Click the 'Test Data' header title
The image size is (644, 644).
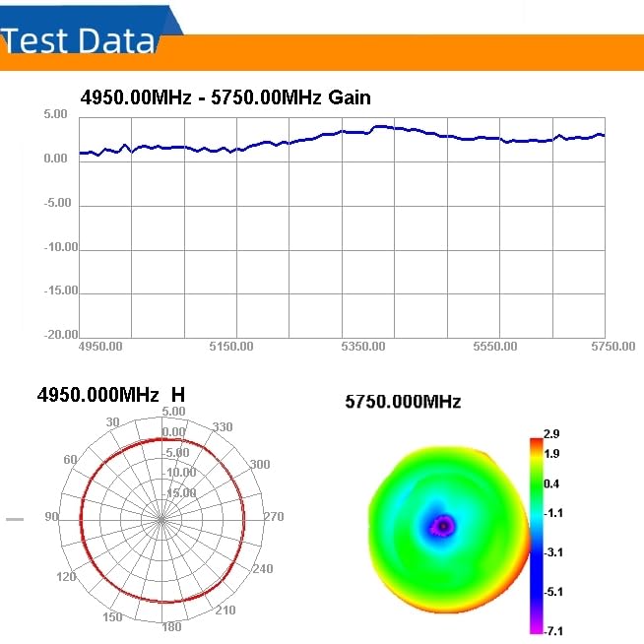pos(78,40)
